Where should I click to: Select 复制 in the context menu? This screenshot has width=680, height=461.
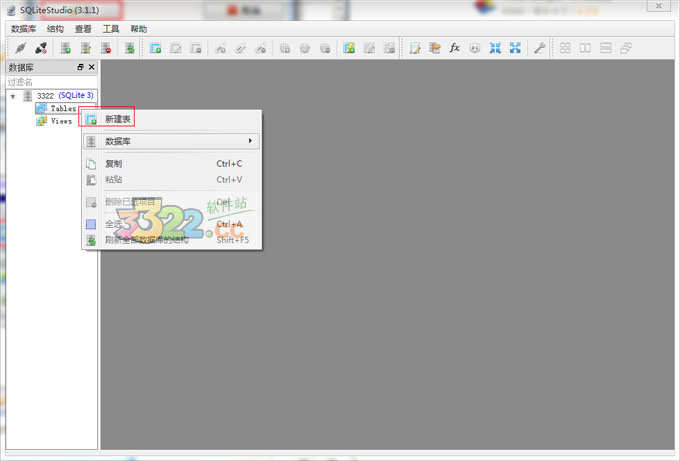coord(172,163)
